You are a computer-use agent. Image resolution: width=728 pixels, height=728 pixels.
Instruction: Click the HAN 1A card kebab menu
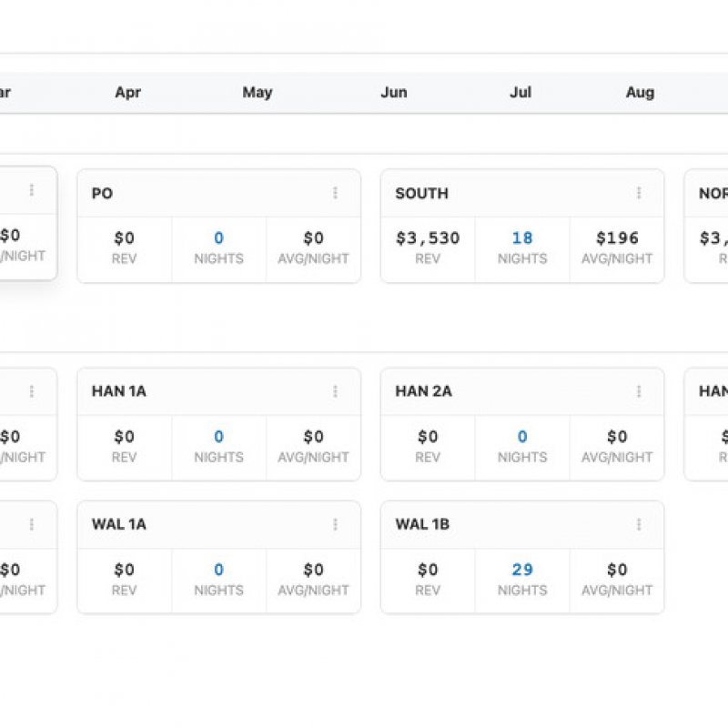335,391
